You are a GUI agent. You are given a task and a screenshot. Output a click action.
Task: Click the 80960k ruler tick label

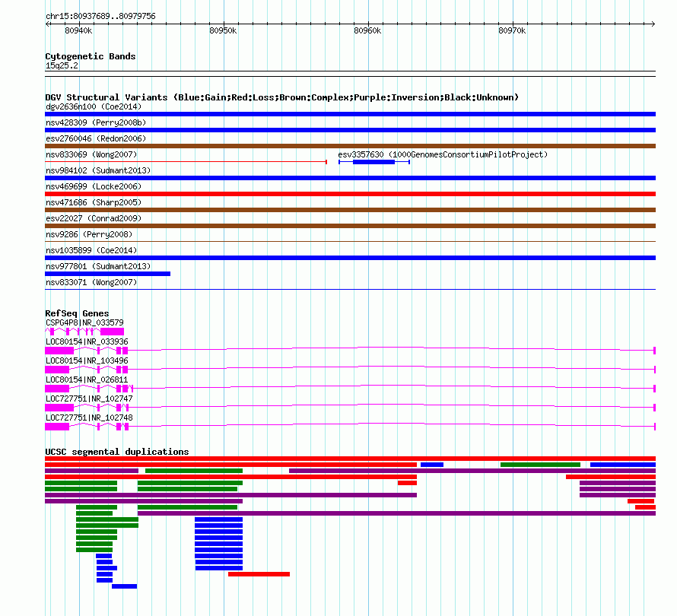[367, 30]
